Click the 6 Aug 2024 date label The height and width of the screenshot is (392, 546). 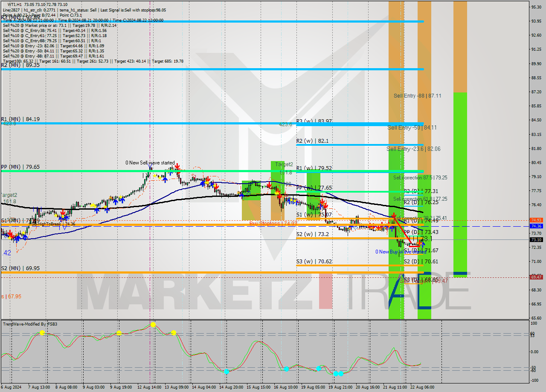point(11,387)
